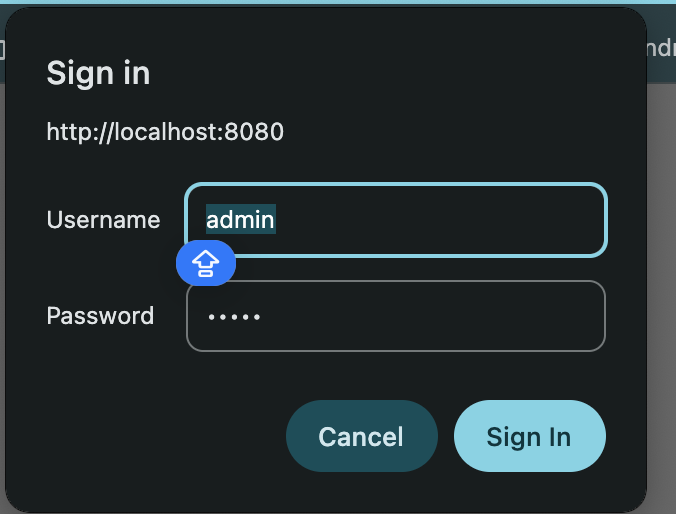The width and height of the screenshot is (676, 514).
Task: Click the blank dialog area right of heading
Action: coord(400,73)
